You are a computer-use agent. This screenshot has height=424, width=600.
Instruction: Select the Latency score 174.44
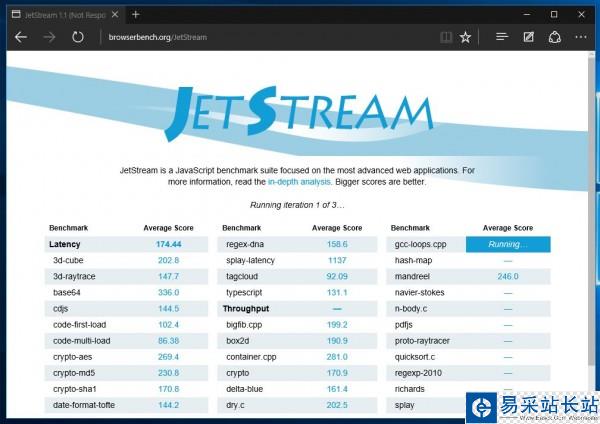pos(168,244)
